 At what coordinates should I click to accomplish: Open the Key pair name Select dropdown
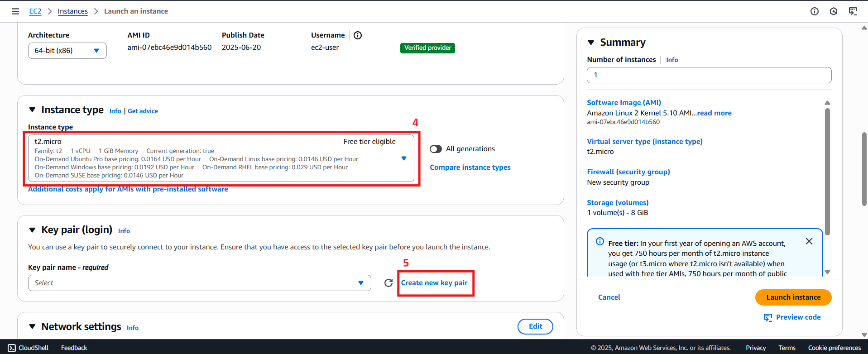point(200,283)
